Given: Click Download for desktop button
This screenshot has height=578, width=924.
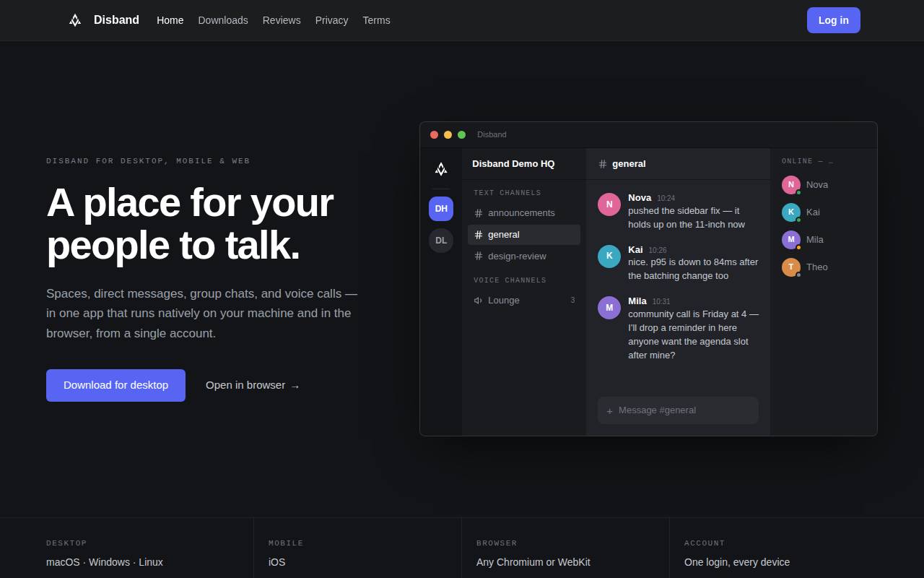Looking at the screenshot, I should point(115,385).
